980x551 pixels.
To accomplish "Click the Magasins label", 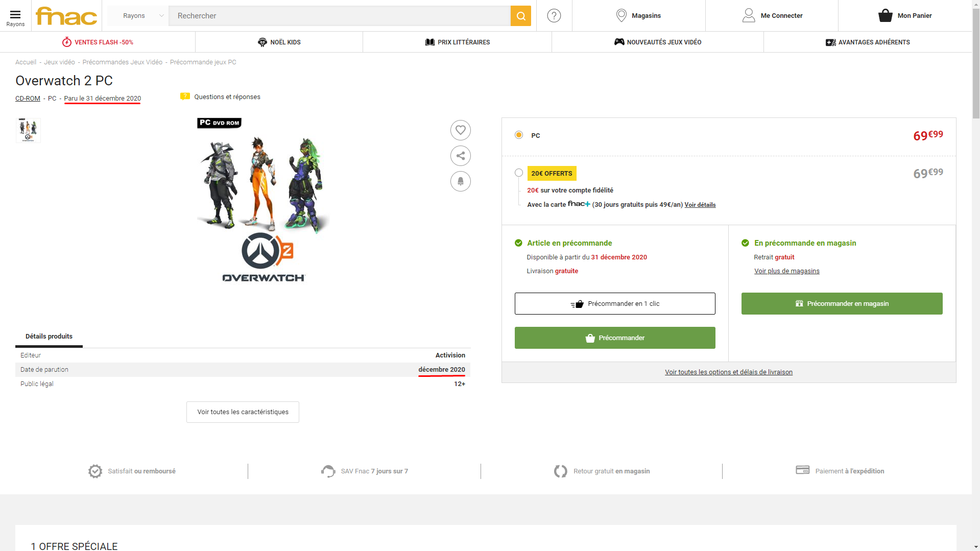I will coord(646,16).
